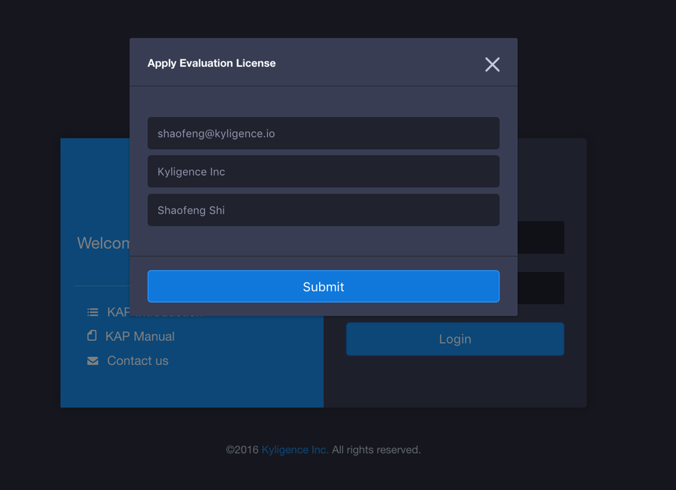Submit the evaluation license form

(x=323, y=287)
